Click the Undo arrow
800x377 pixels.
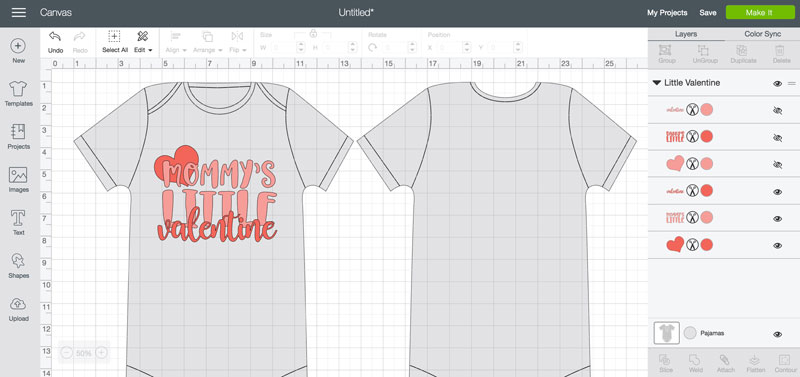55,37
